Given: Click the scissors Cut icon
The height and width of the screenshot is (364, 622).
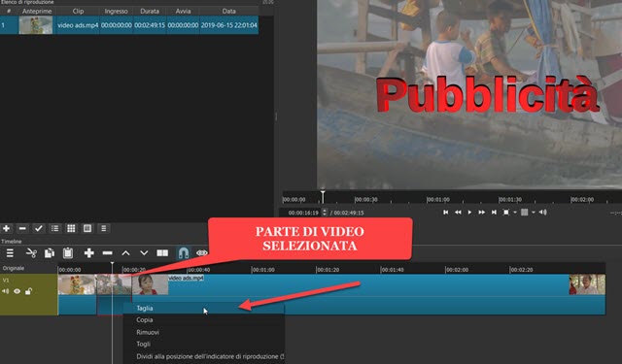Looking at the screenshot, I should coord(31,252).
